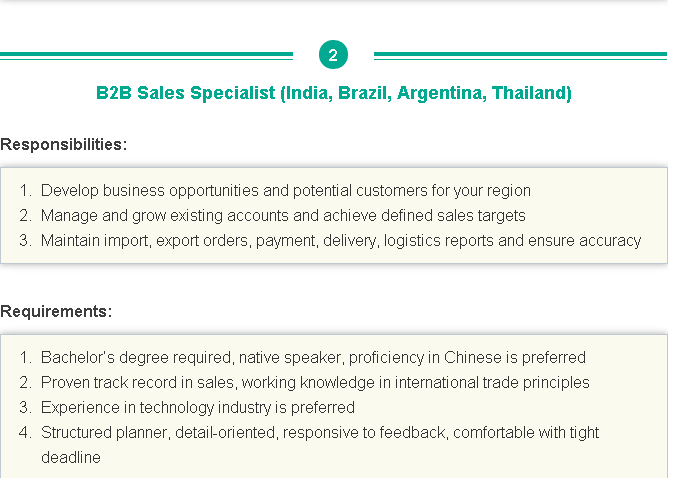Screen dimensions: 673x478
Task: Click 'Manage and grow existing accounts' item
Action: [x=283, y=215]
